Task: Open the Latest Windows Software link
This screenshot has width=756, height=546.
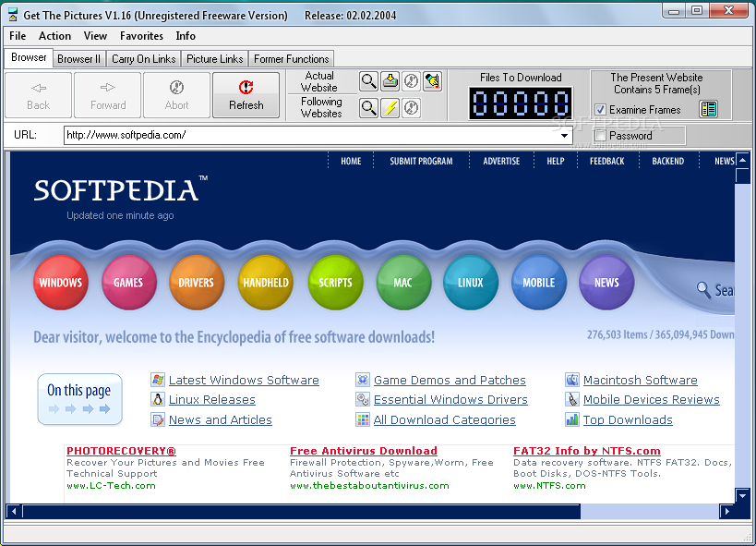Action: (244, 380)
